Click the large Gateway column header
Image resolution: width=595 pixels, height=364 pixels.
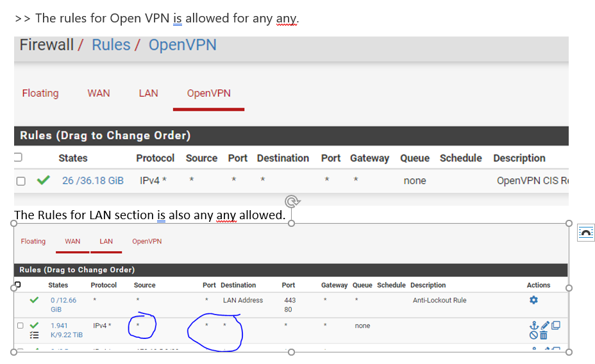click(369, 158)
